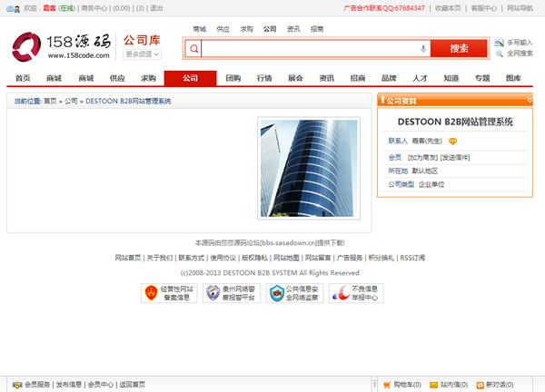Open 资讯 in main navigation bar
The height and width of the screenshot is (392, 545).
(x=326, y=78)
